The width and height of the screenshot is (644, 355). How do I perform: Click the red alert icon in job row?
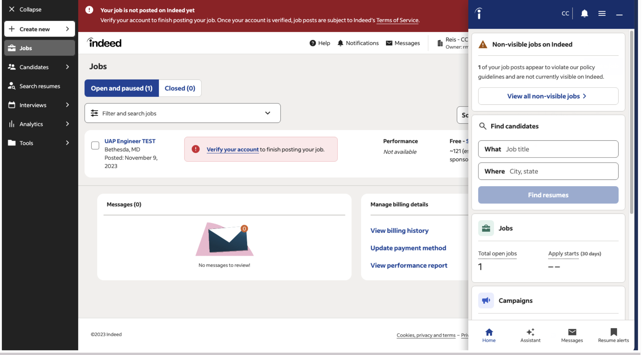click(195, 149)
